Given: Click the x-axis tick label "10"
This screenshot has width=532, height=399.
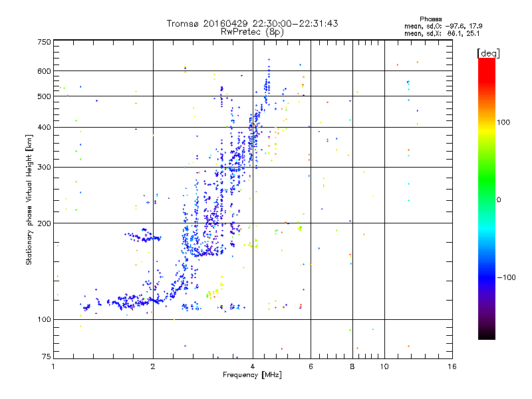Looking at the screenshot, I should [384, 366].
